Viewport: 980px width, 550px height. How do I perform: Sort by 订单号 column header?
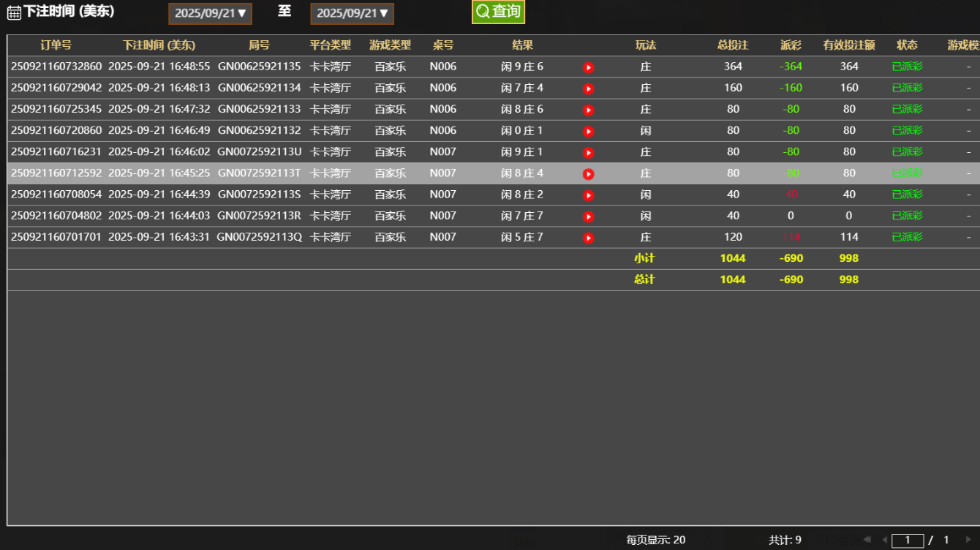(56, 45)
